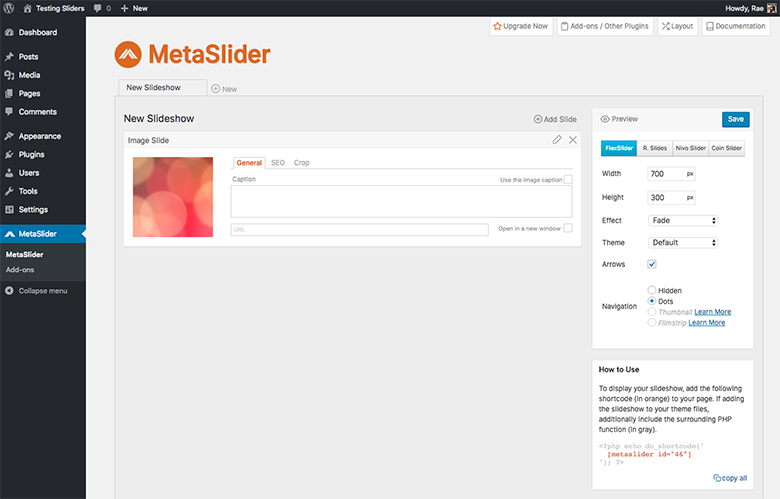Select the New Slideshow tab

[163, 88]
